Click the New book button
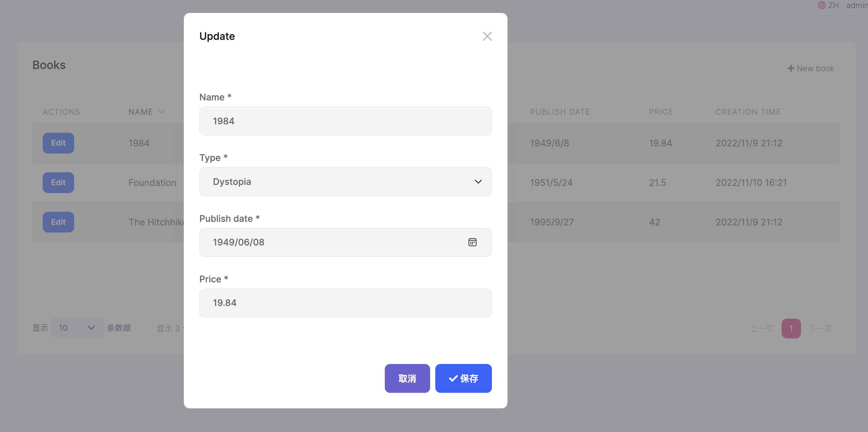 pyautogui.click(x=810, y=68)
